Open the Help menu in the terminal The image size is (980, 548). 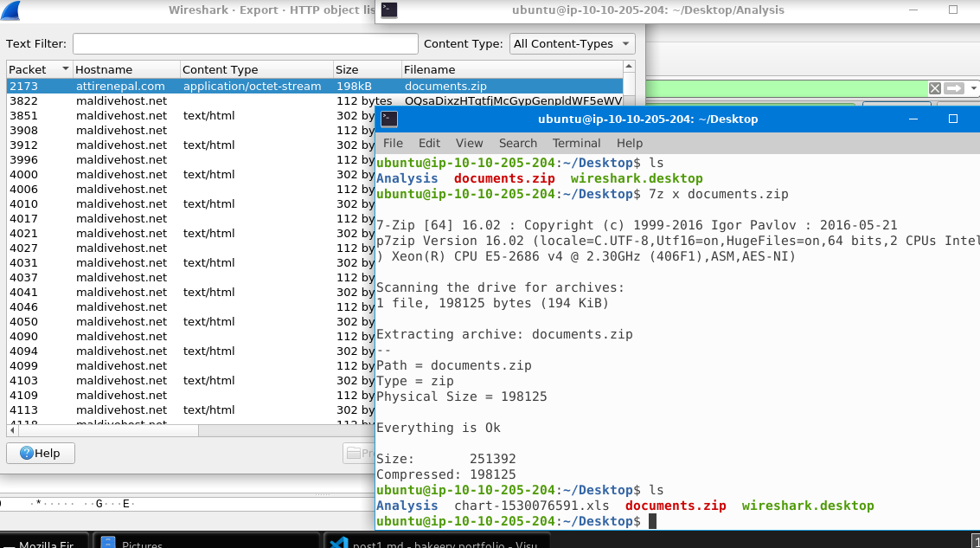pos(630,143)
